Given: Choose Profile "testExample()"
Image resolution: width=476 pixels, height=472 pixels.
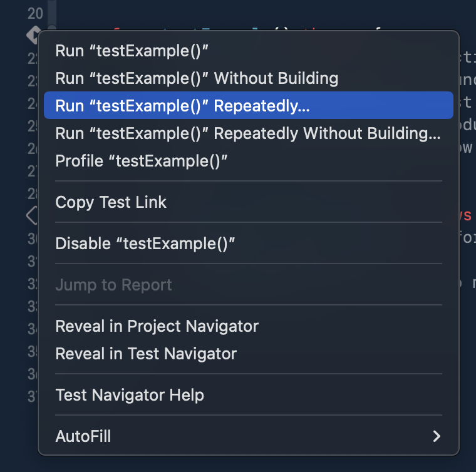Looking at the screenshot, I should coord(248,161).
